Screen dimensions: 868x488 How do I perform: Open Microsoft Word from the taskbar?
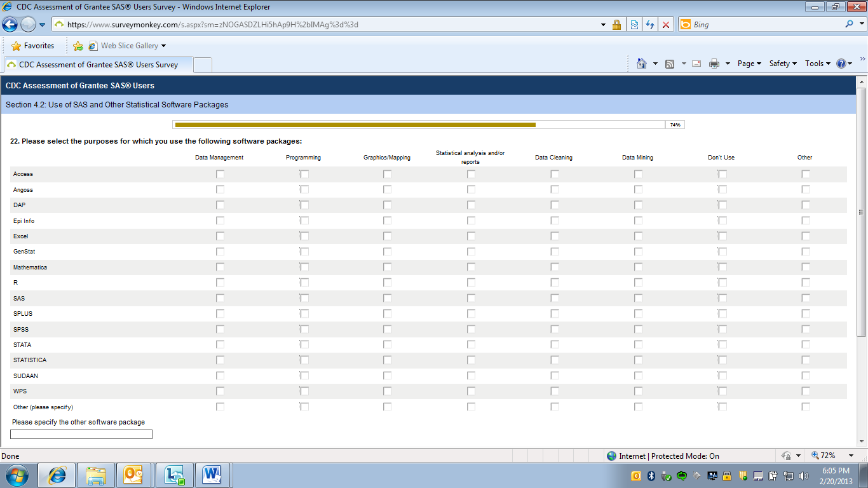tap(212, 475)
